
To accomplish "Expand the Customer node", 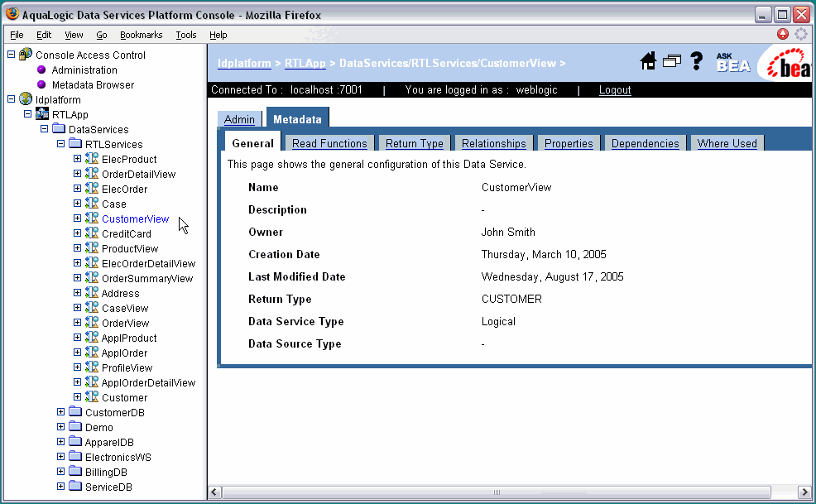I will [78, 397].
